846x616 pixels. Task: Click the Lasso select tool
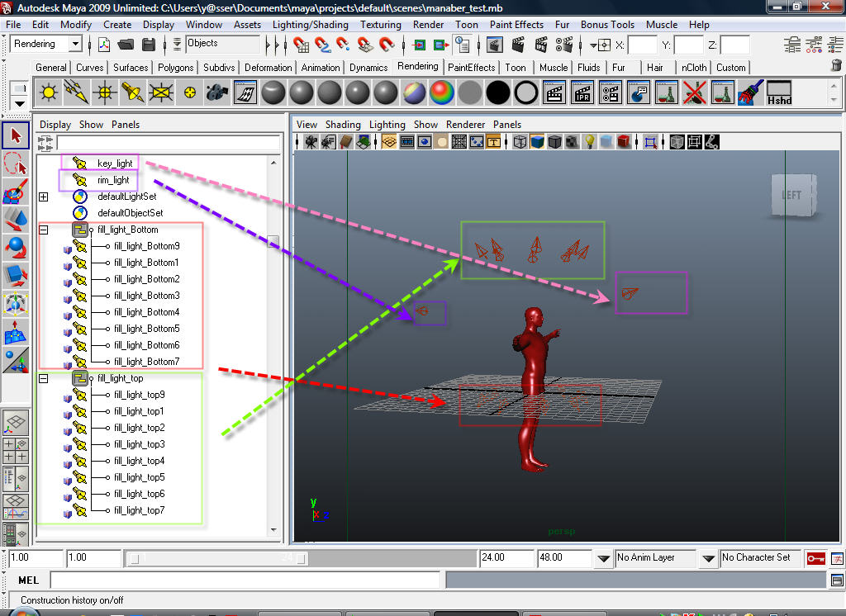pyautogui.click(x=16, y=163)
